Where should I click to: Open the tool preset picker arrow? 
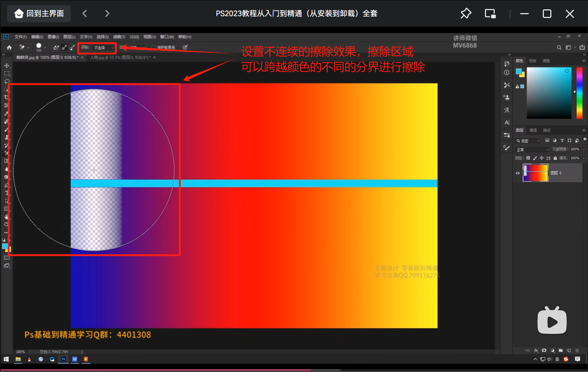(28, 47)
